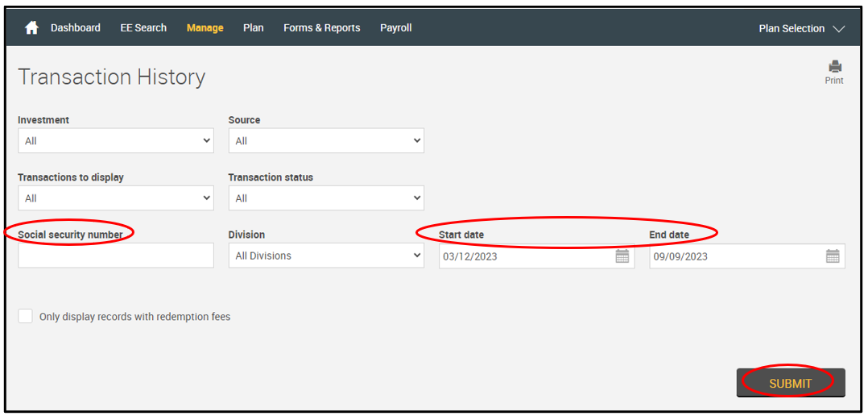Open the Transaction status dropdown
This screenshot has height=420, width=868.
coord(326,198)
